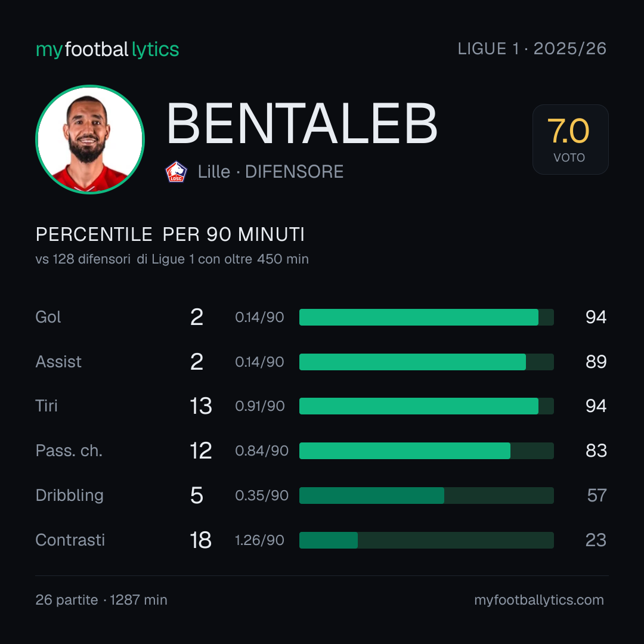Screen dimensions: 644x644
Task: Click the Tiri total count 13
Action: (x=201, y=406)
